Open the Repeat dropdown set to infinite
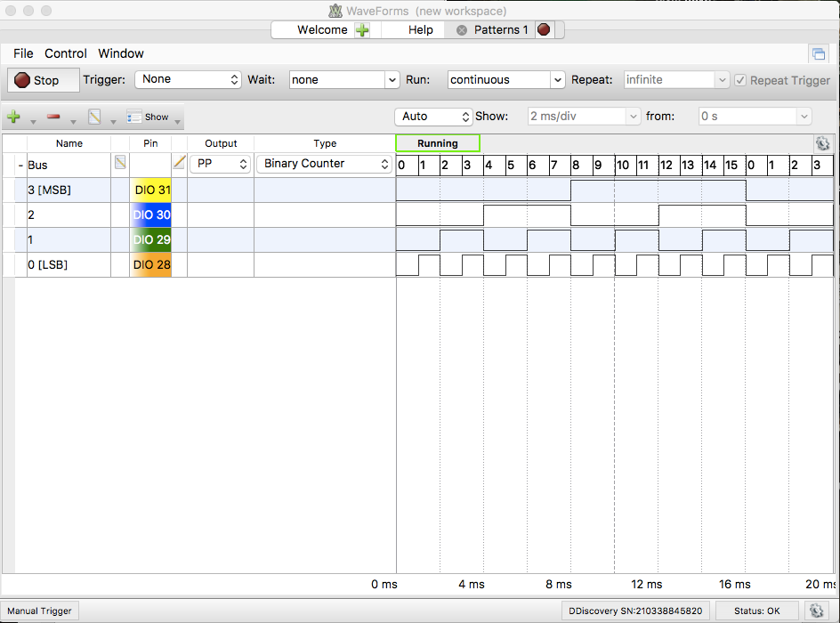 point(676,80)
